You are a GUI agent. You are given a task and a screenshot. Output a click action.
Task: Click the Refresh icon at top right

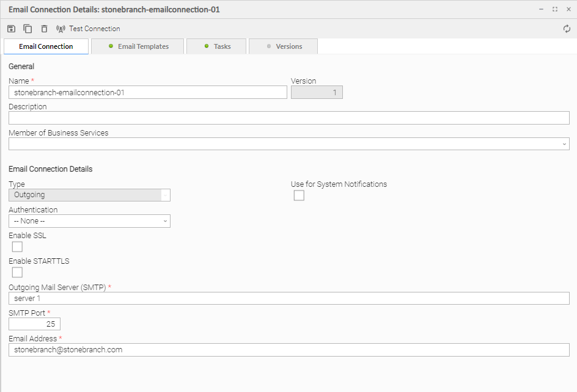567,29
